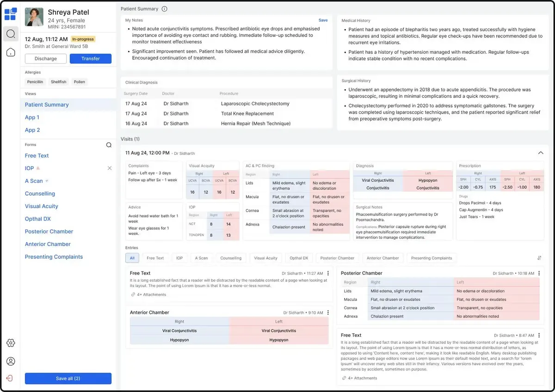This screenshot has height=392, width=555.
Task: Click the search icon in left sidebar
Action: point(11,34)
